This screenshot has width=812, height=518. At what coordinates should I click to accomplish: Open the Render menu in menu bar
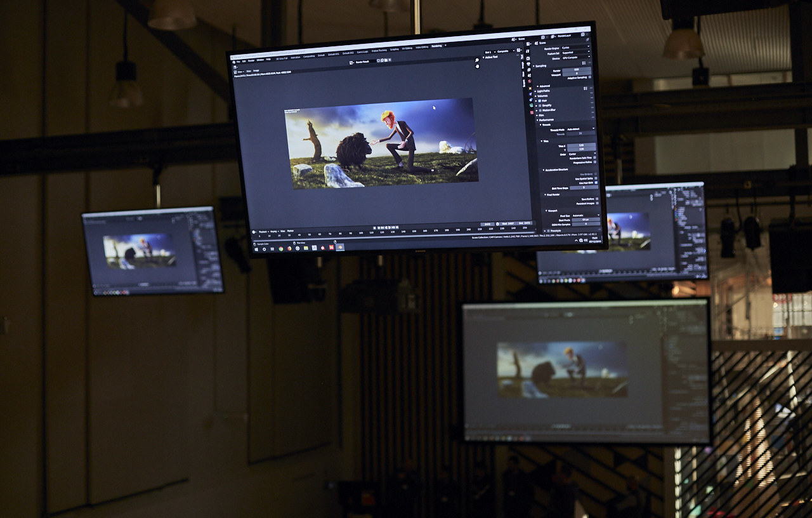coord(251,60)
